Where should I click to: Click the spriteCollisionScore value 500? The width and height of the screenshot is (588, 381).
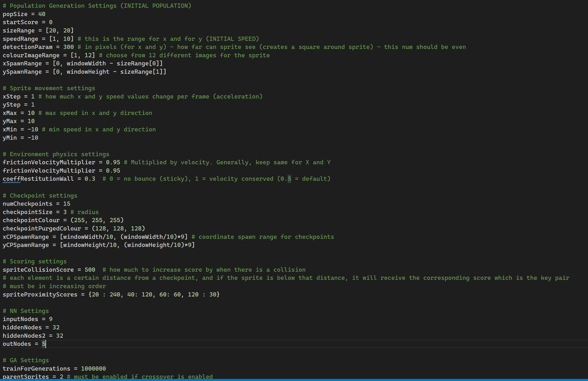point(90,270)
